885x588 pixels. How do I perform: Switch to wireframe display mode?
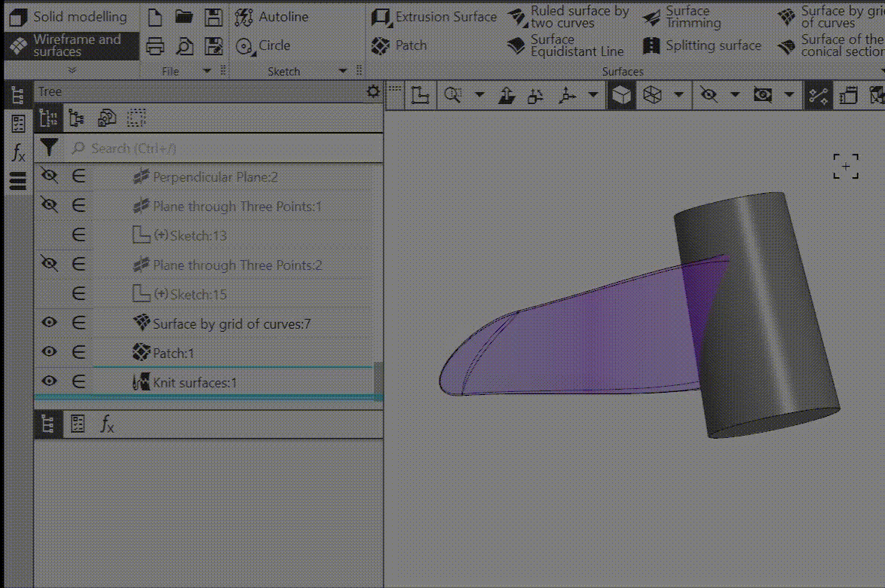[x=653, y=96]
